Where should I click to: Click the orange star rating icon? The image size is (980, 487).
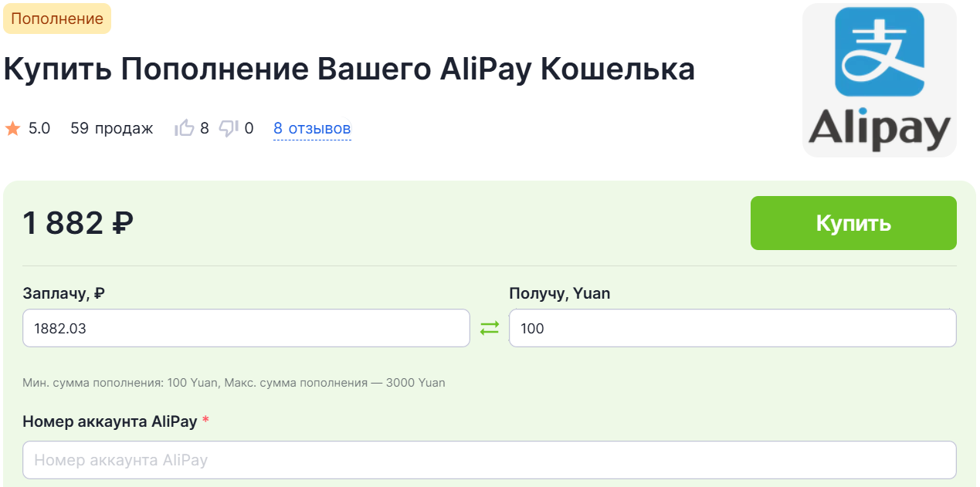coord(12,128)
